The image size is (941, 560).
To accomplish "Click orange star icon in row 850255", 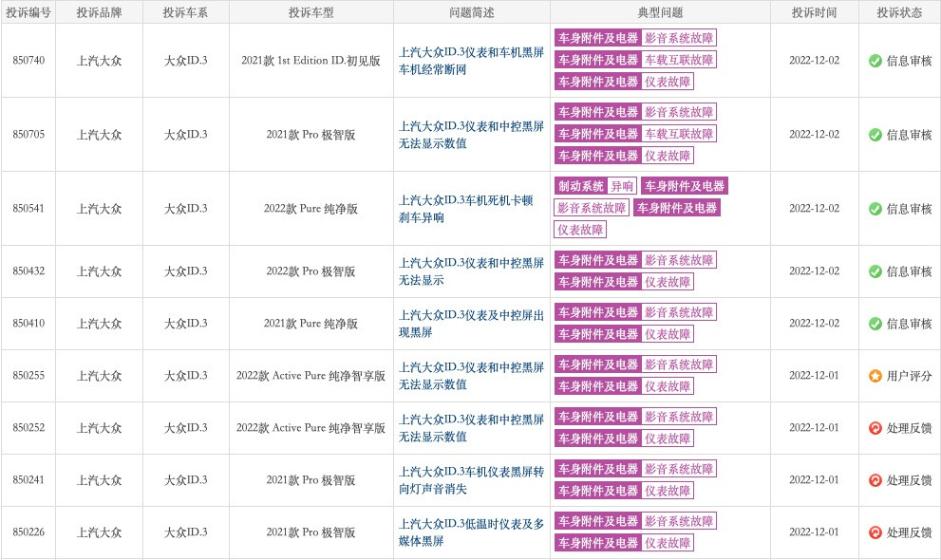I will click(875, 376).
